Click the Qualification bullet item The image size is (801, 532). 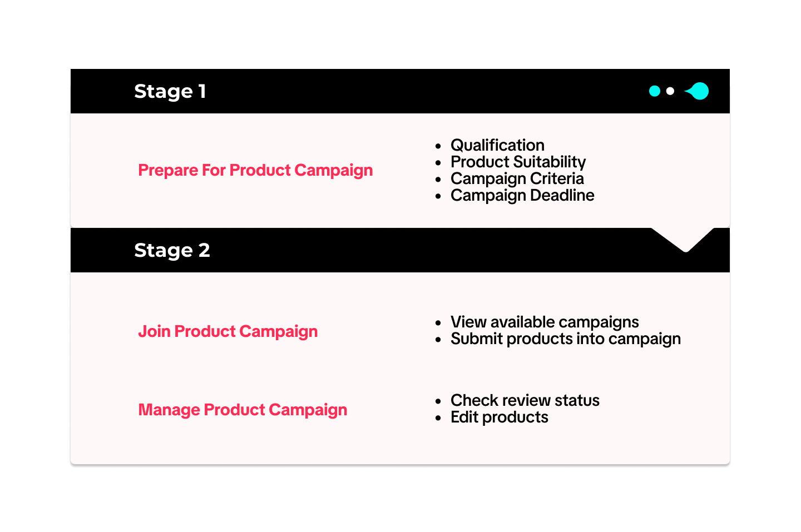tap(497, 145)
